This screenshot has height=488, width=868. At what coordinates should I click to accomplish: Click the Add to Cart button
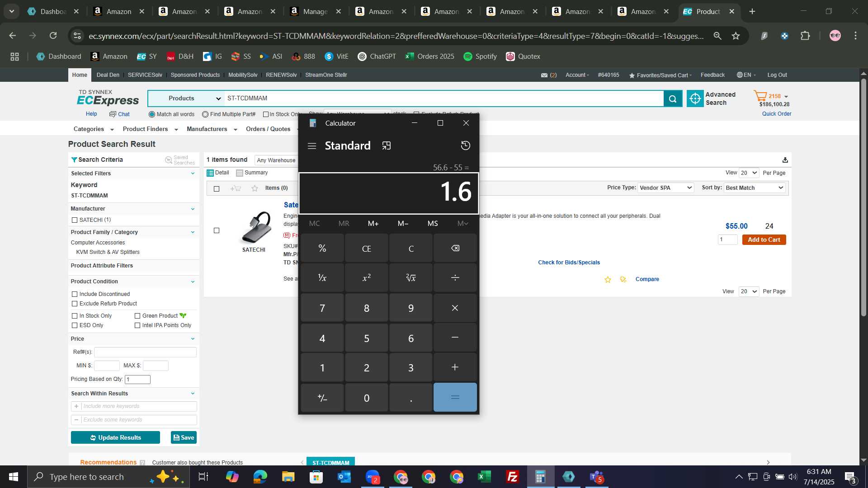click(764, 240)
